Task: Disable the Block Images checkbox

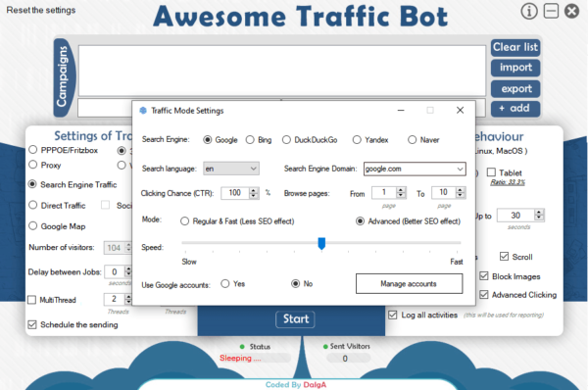Action: tap(484, 276)
